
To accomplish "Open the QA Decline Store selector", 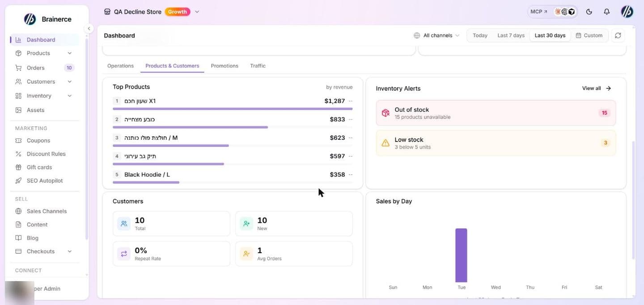I will pos(151,12).
